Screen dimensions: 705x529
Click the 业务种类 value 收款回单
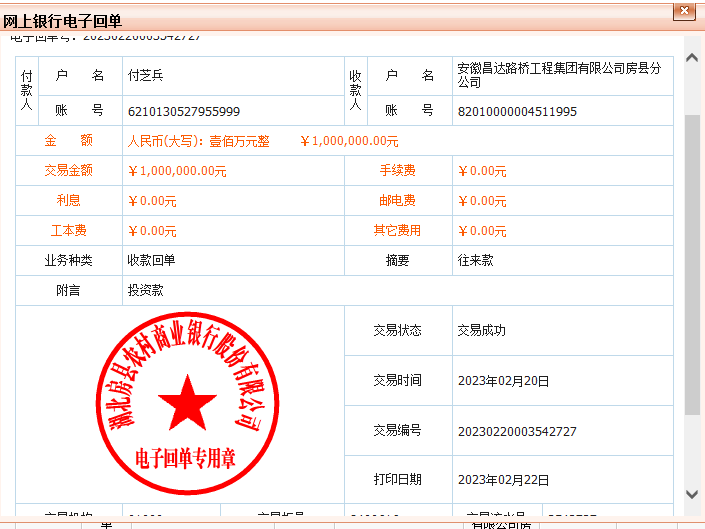tap(151, 261)
